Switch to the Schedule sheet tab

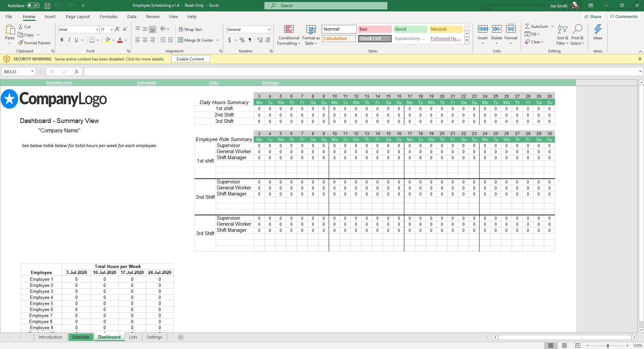(81, 337)
